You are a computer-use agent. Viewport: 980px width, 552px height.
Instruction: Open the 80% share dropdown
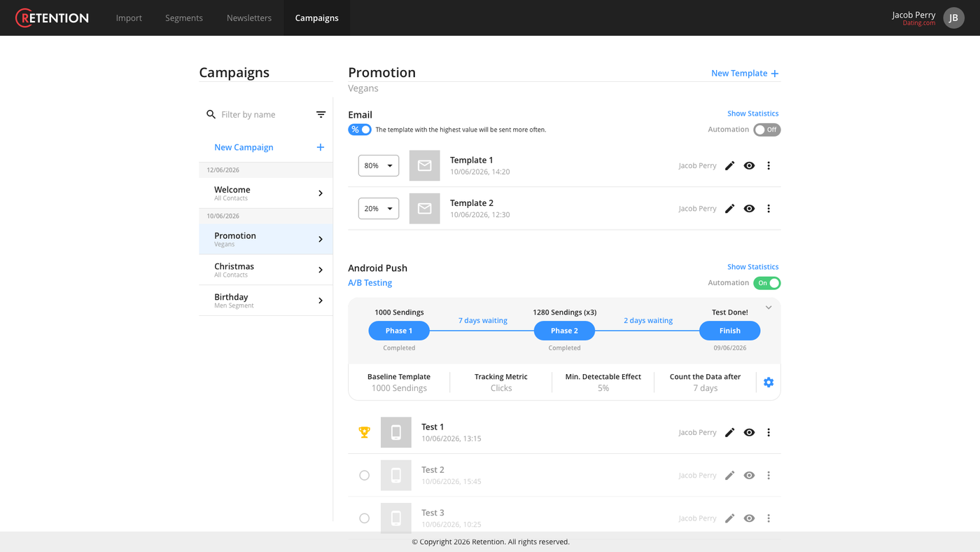coord(379,166)
